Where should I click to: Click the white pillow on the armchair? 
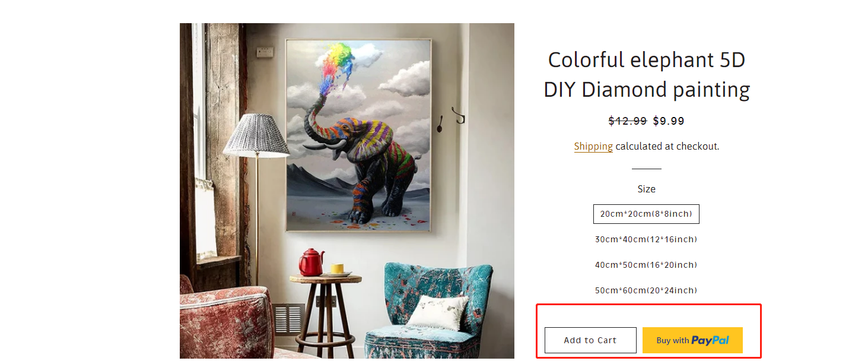(x=438, y=312)
